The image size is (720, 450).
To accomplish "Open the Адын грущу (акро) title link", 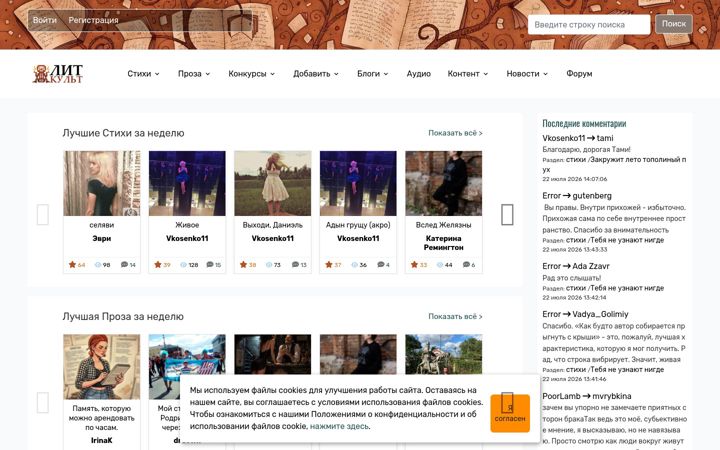I will tap(358, 225).
